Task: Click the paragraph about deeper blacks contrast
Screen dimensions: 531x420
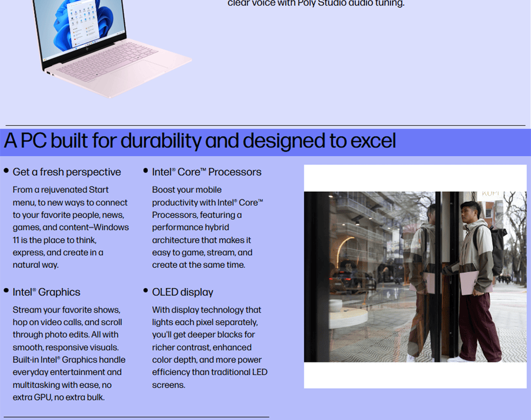Action: [210, 347]
